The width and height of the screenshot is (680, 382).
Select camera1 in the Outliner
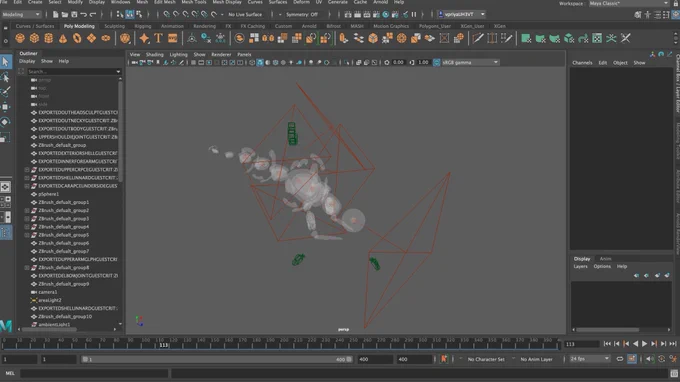point(48,292)
